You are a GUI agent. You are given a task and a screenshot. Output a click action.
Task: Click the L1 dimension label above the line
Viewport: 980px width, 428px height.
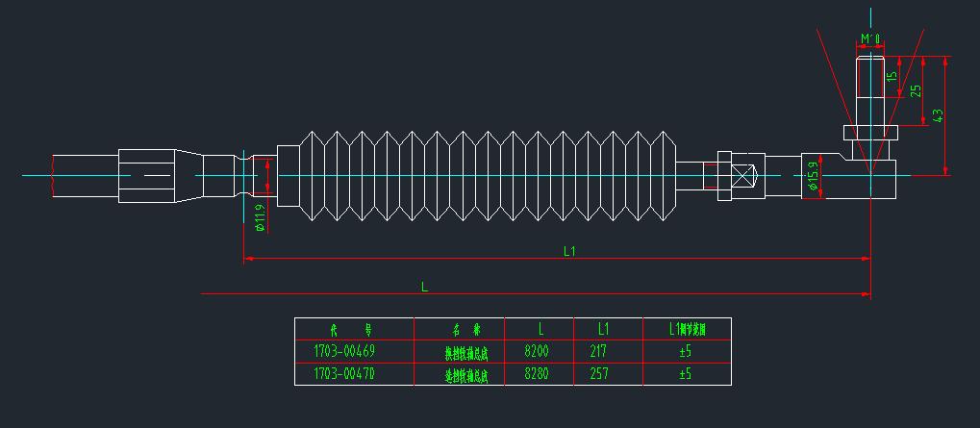568,251
